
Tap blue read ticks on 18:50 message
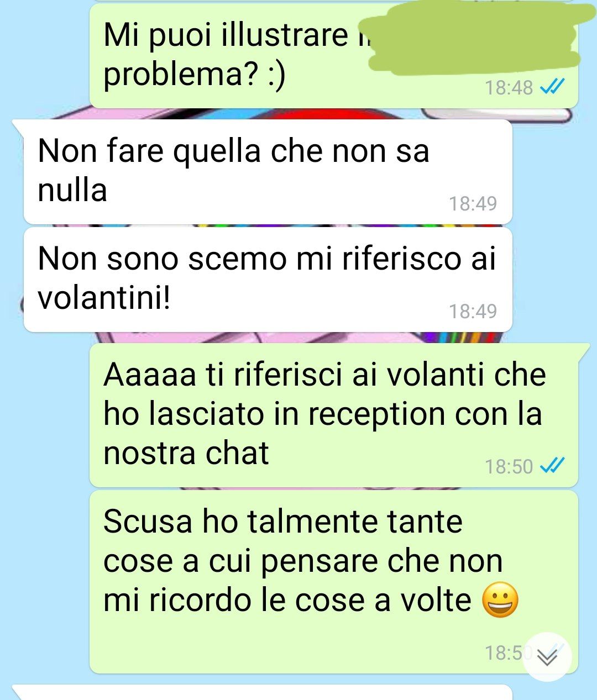point(552,466)
